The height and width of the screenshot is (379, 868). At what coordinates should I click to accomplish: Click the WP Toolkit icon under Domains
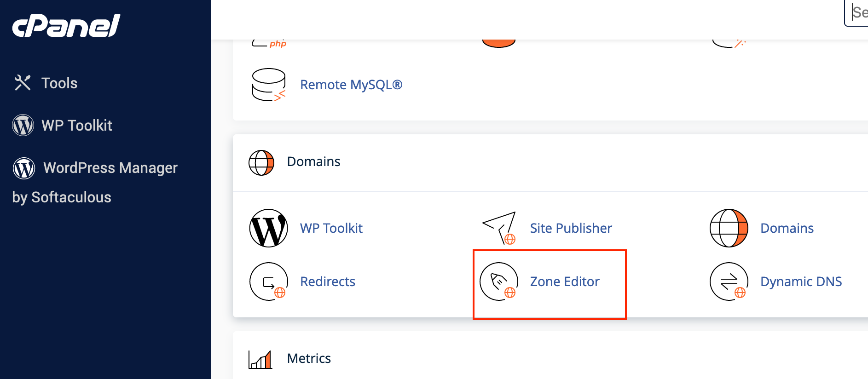click(269, 228)
